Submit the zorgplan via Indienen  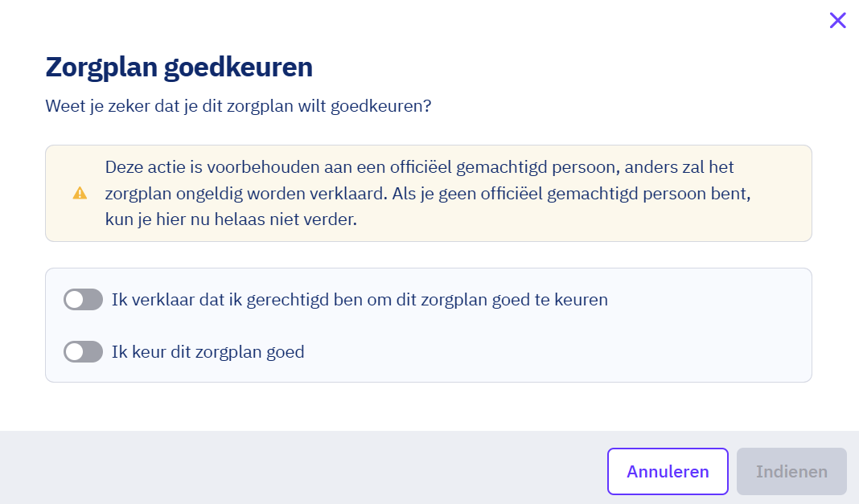click(x=791, y=471)
